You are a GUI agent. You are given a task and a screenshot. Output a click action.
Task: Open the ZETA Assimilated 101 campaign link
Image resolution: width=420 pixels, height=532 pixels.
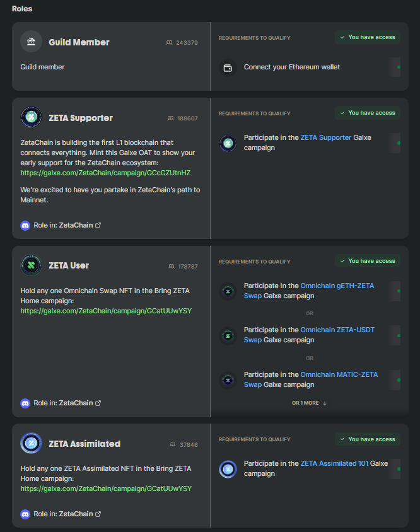pyautogui.click(x=334, y=463)
